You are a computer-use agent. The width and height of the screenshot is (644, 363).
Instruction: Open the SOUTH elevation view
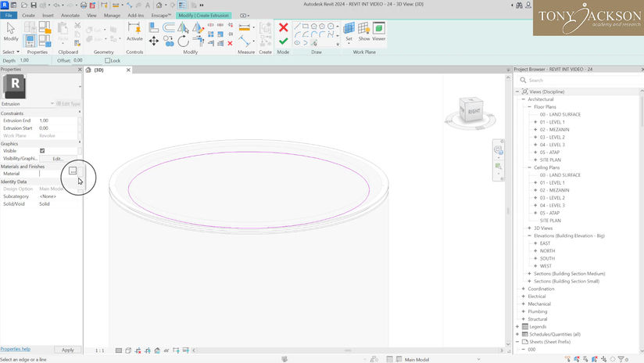(x=547, y=259)
